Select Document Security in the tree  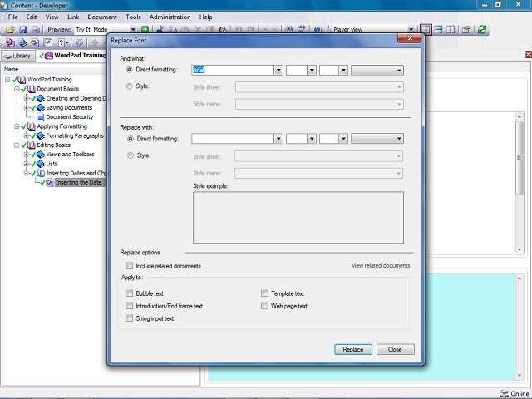point(70,116)
